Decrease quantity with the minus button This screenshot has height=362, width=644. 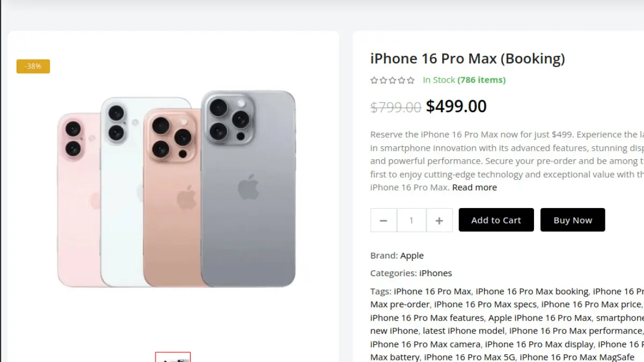tap(383, 220)
